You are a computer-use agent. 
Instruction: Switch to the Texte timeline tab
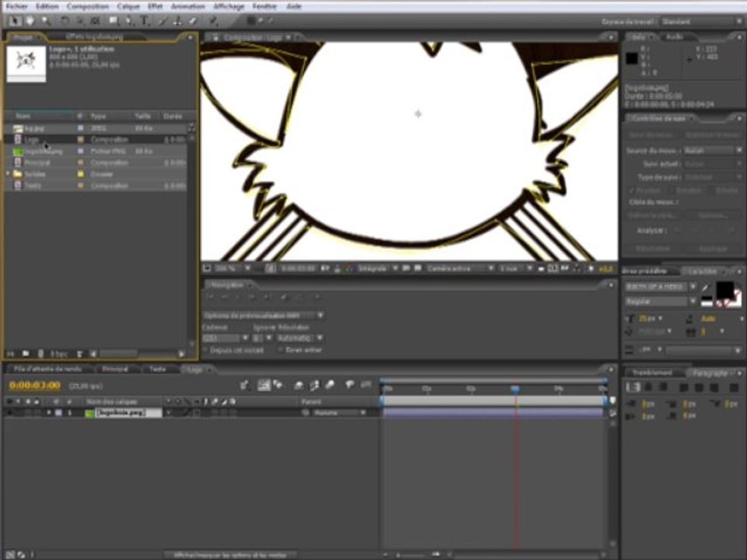157,369
